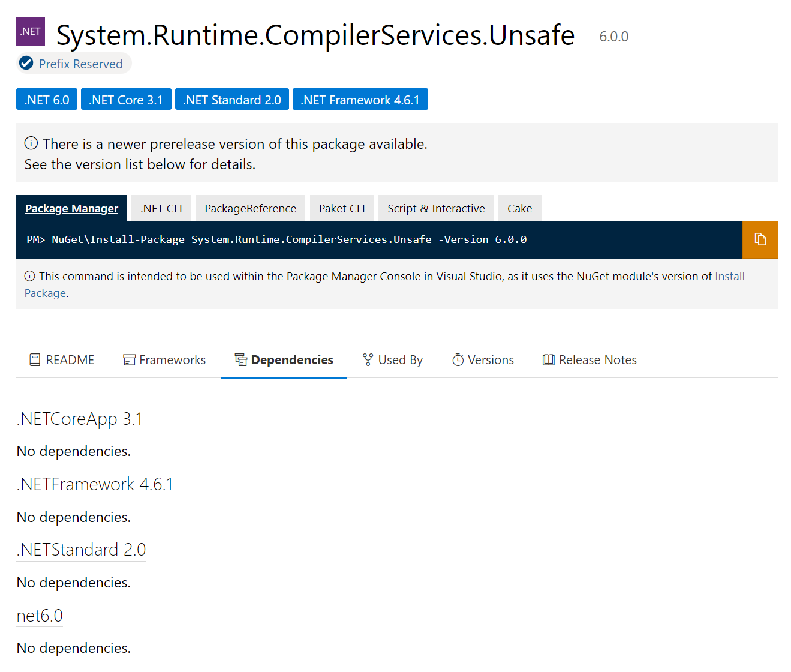Choose the PackageReference install tab

(x=250, y=208)
